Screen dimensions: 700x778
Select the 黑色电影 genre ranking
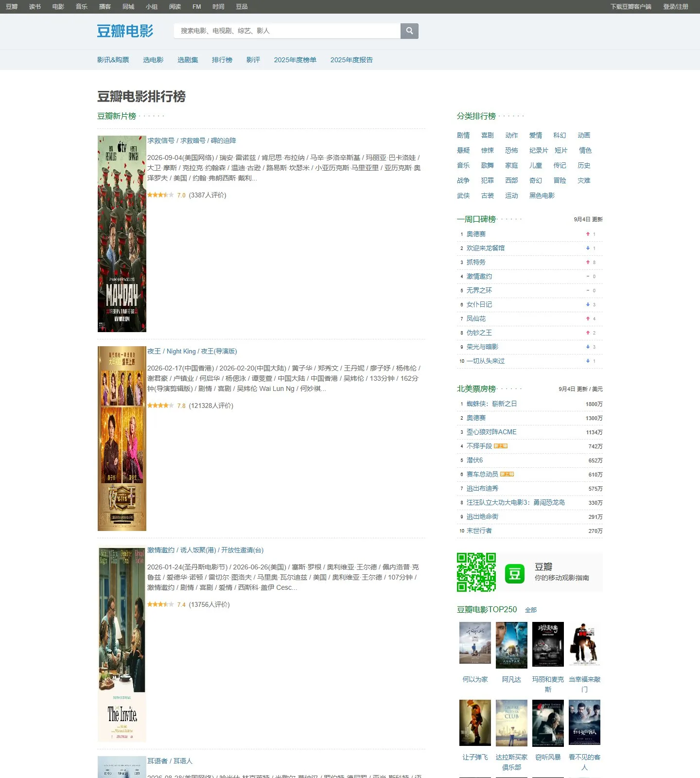click(542, 195)
